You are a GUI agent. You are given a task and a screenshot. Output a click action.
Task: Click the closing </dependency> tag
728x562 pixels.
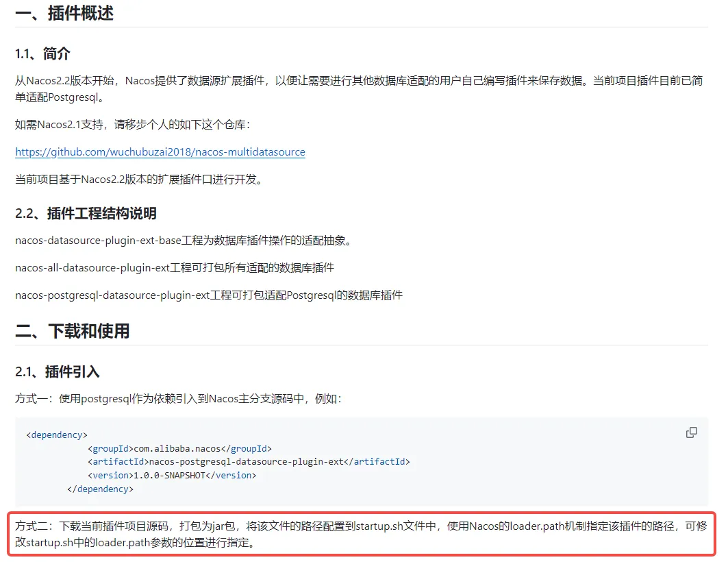pyautogui.click(x=100, y=489)
